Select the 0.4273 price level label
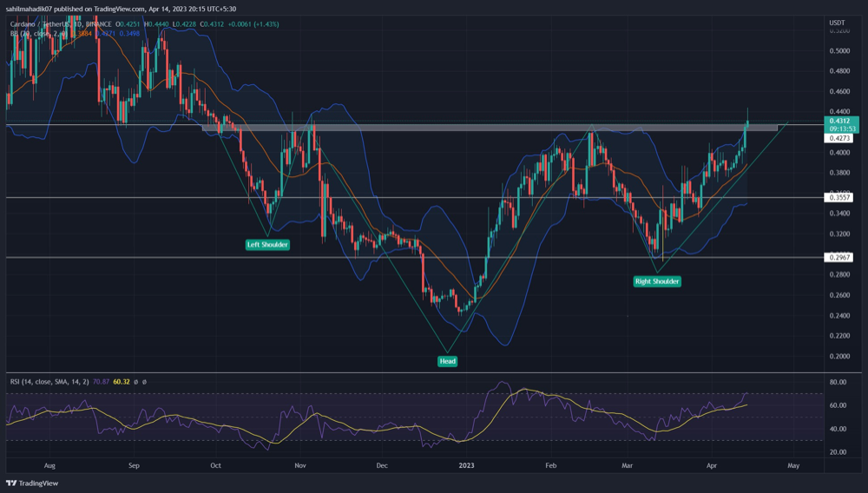 pos(838,138)
